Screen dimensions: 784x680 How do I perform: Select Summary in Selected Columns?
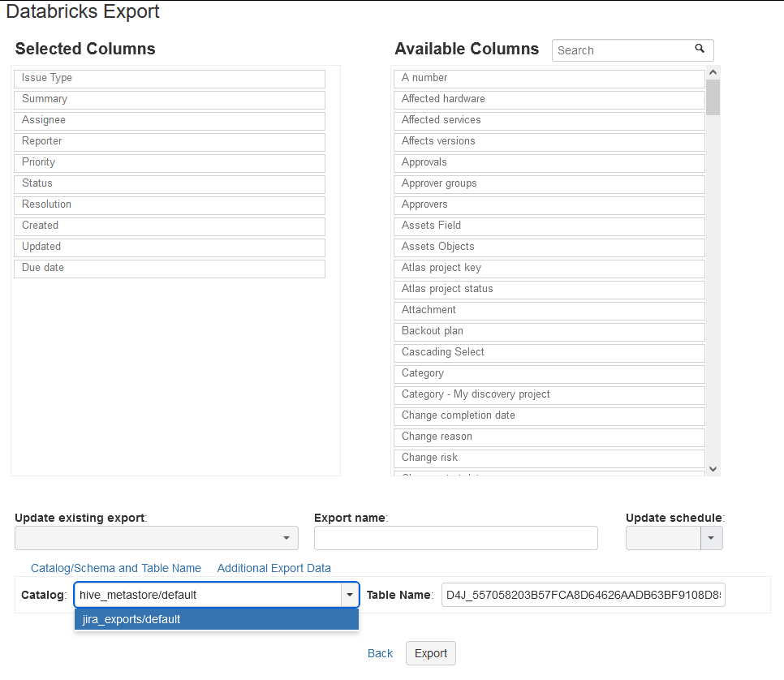[x=170, y=100]
